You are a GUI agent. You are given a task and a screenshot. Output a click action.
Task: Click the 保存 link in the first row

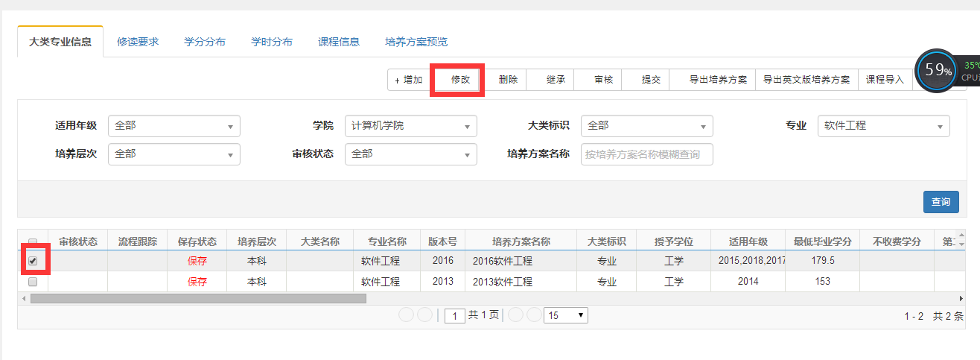click(x=197, y=261)
